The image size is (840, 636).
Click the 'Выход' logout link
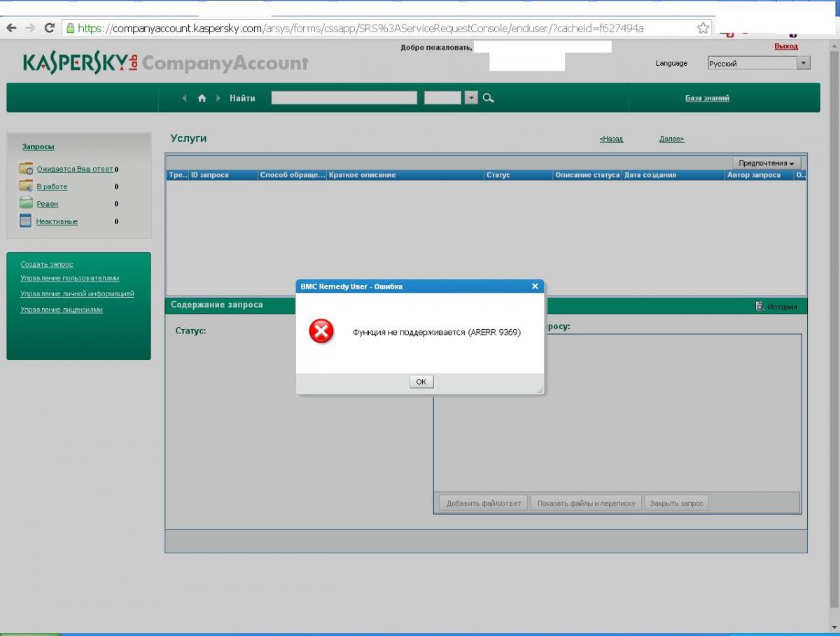pos(785,46)
